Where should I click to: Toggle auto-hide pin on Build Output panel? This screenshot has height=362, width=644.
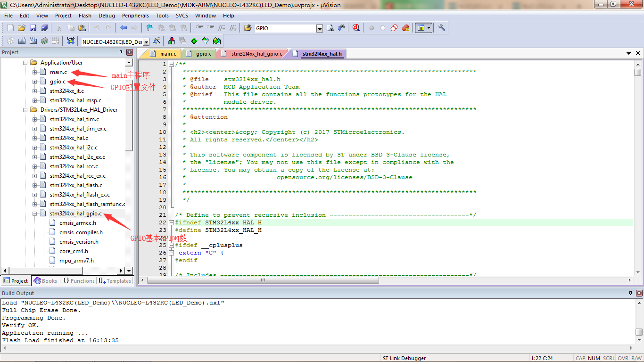[631, 293]
